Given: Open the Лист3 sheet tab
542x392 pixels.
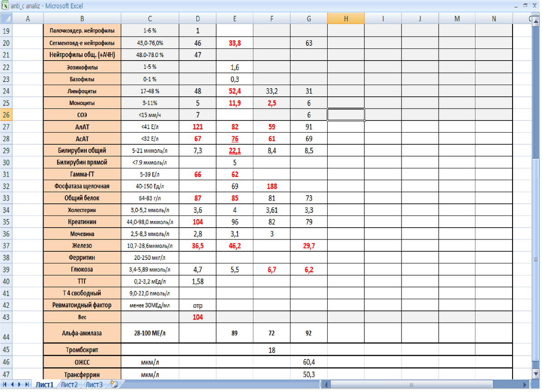Looking at the screenshot, I should (94, 385).
